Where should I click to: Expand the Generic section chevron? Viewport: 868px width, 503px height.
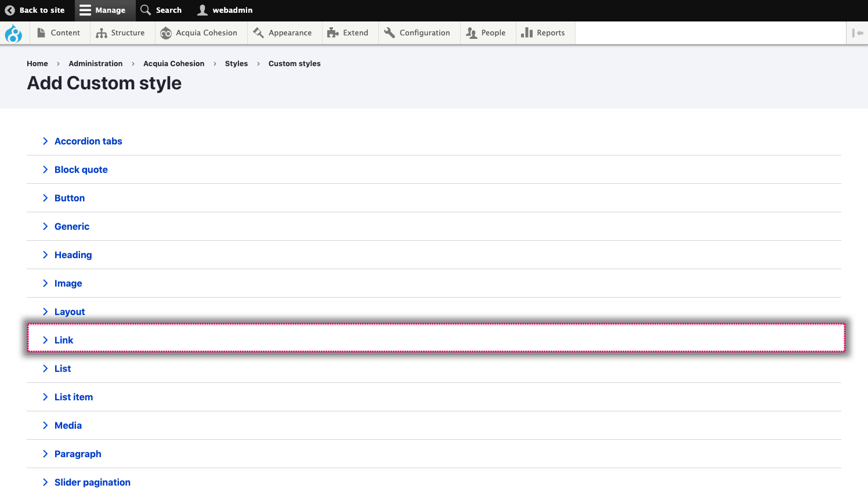point(45,226)
